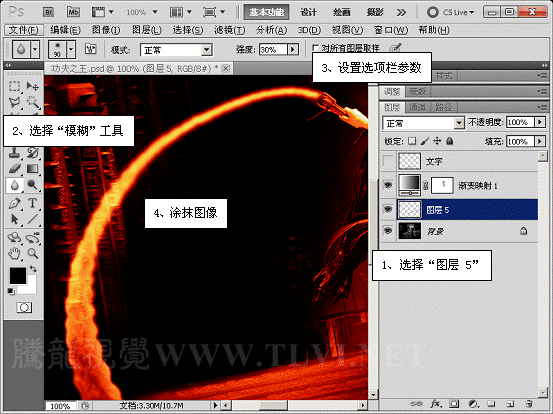Select the Clone Stamp tool
The image size is (553, 414).
coord(14,153)
